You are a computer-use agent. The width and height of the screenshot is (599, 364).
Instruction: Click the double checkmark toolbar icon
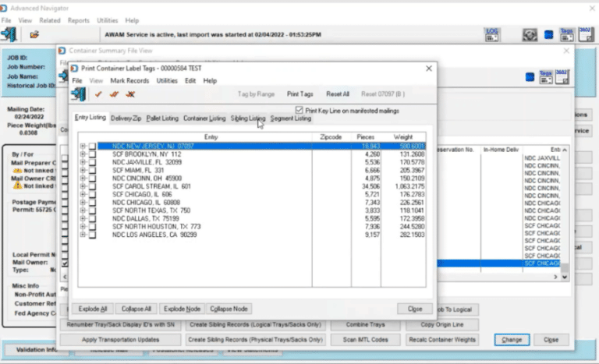[114, 94]
